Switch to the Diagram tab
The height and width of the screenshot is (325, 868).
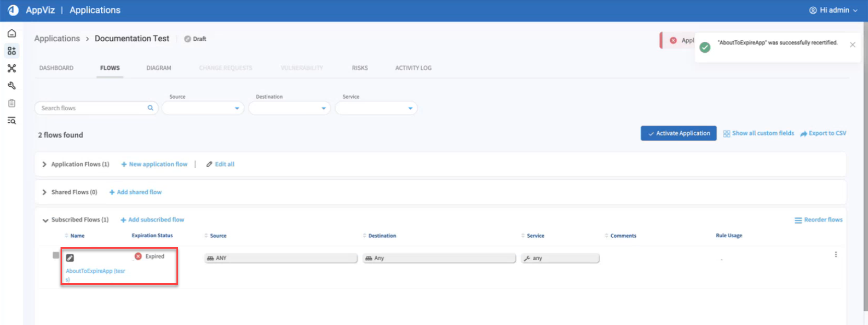[159, 68]
